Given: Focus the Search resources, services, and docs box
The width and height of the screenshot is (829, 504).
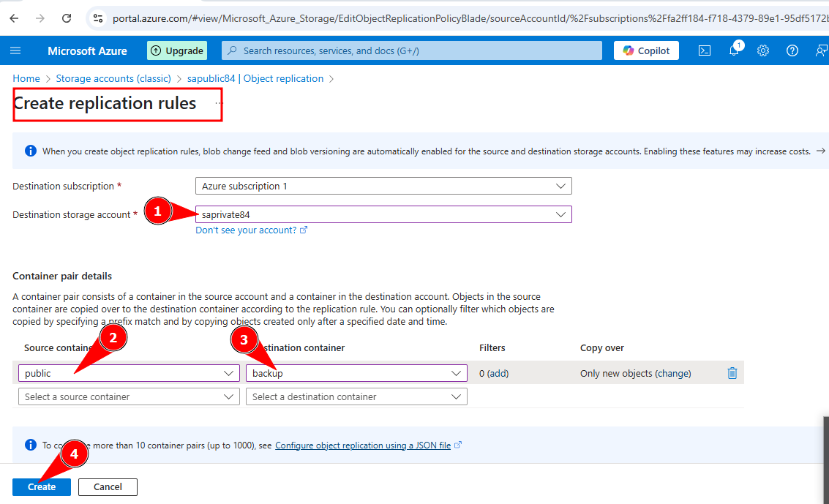Looking at the screenshot, I should (x=412, y=50).
